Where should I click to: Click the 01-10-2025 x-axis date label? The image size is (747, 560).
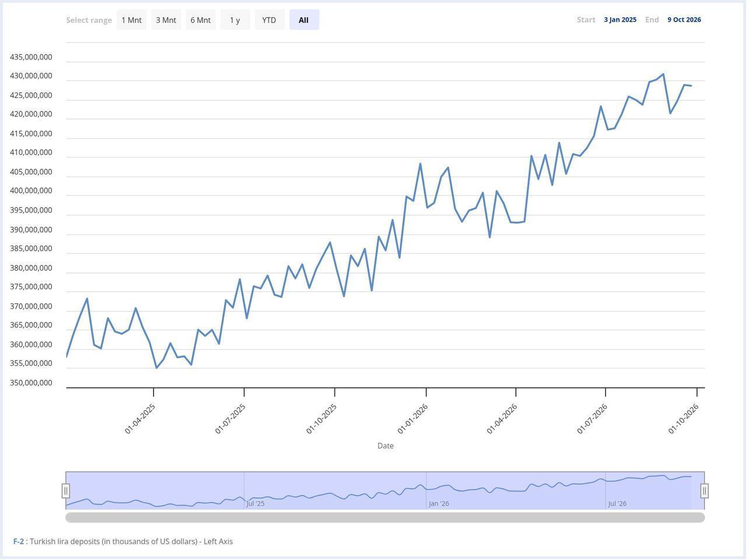[x=322, y=419]
